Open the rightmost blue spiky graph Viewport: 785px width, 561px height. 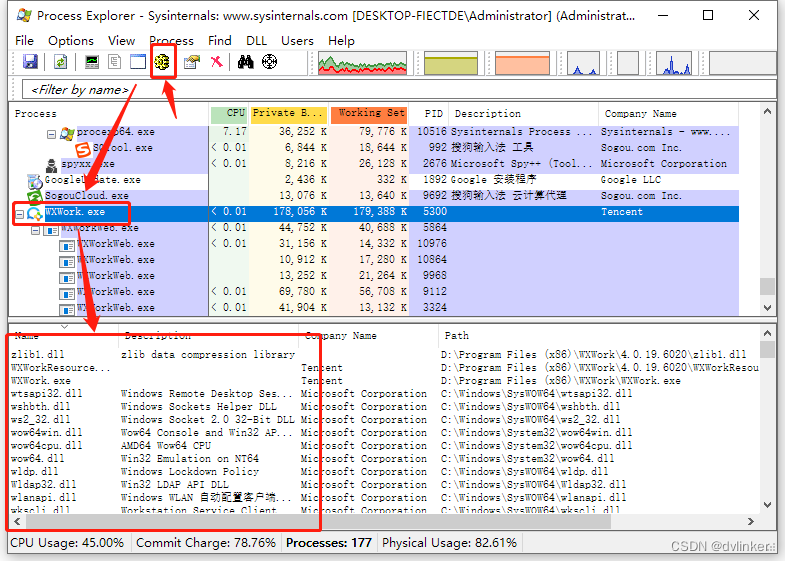tap(676, 63)
